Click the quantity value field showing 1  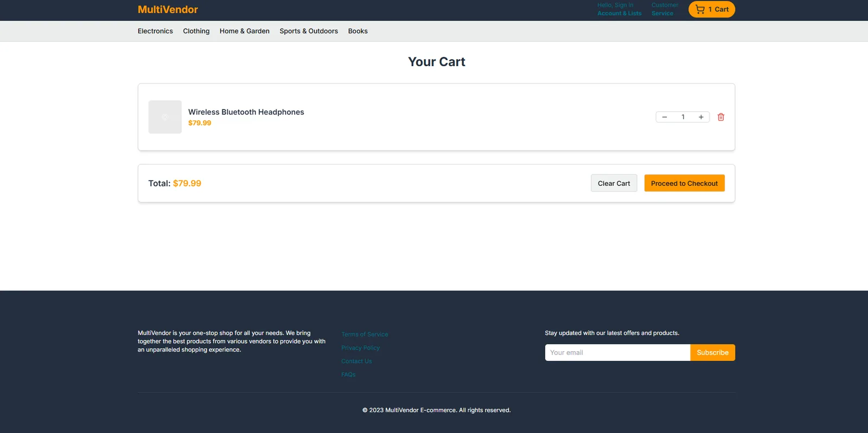pyautogui.click(x=683, y=117)
